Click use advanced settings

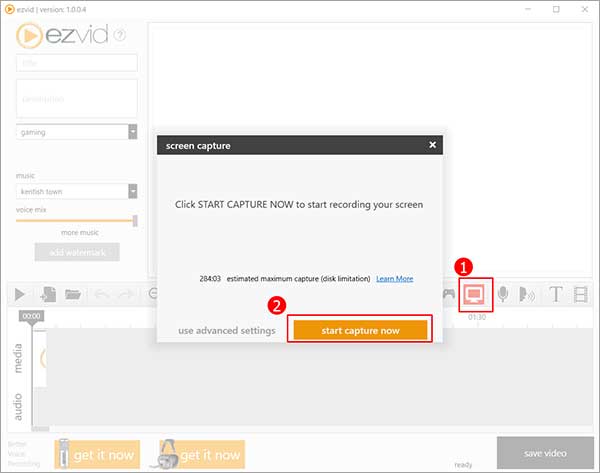(227, 330)
